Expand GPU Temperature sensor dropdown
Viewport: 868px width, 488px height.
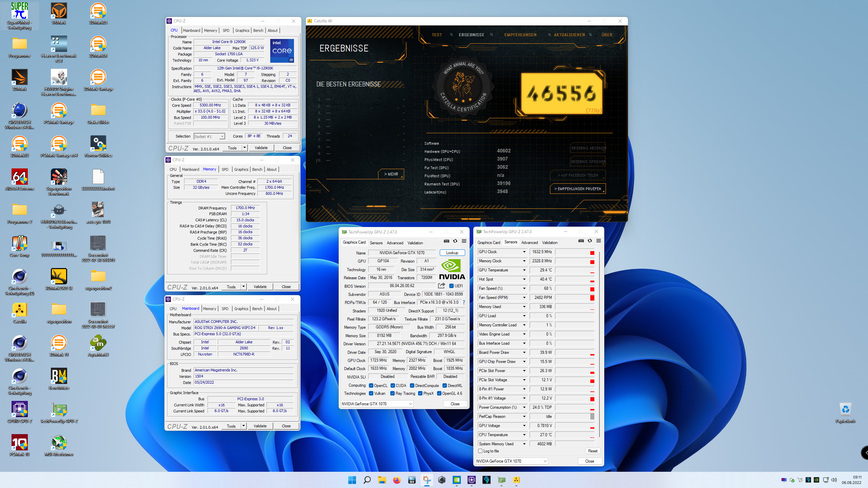[x=524, y=270]
